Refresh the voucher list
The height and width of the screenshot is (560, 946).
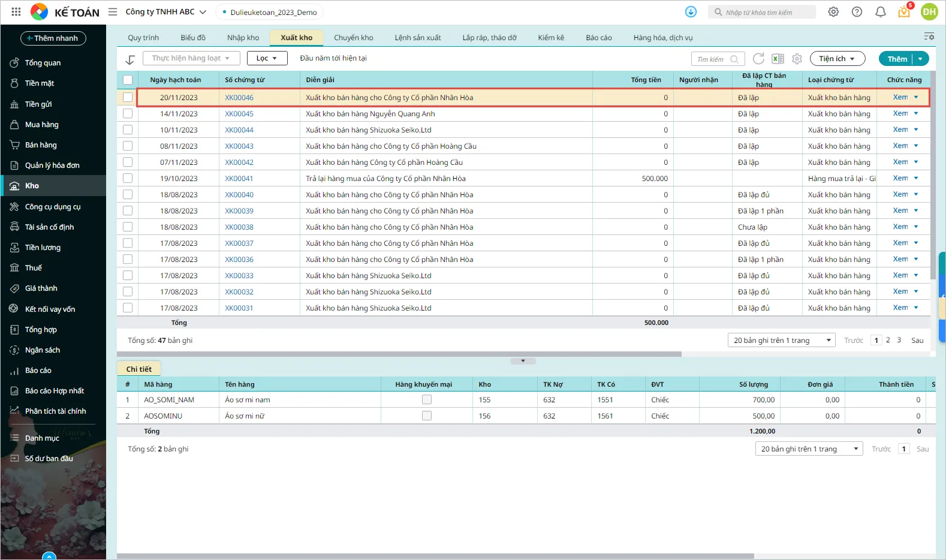[758, 59]
